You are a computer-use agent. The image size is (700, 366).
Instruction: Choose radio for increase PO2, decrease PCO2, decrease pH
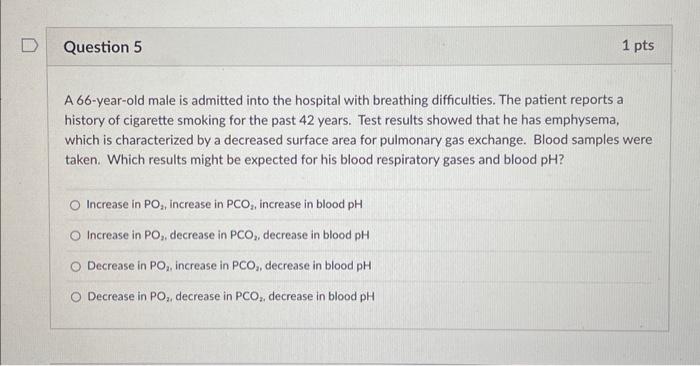[x=75, y=236]
